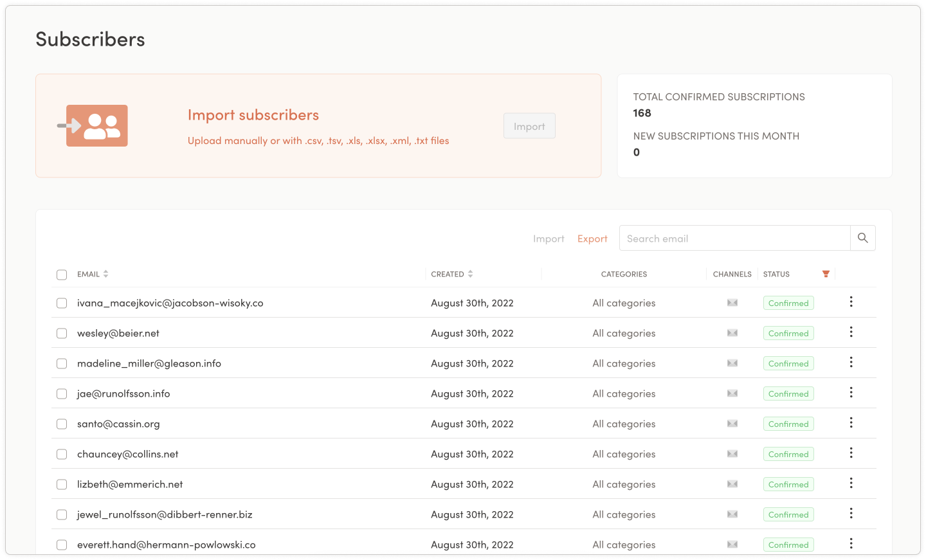Image resolution: width=926 pixels, height=560 pixels.
Task: Click email channel icon for jewel_runolfsson row
Action: 732,514
